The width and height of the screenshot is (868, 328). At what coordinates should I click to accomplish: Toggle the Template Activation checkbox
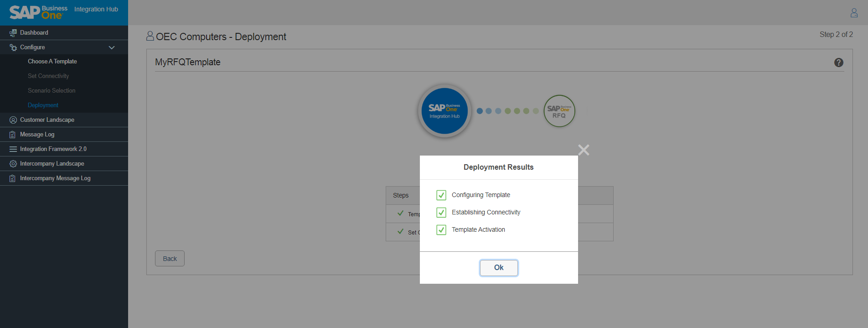(x=441, y=230)
